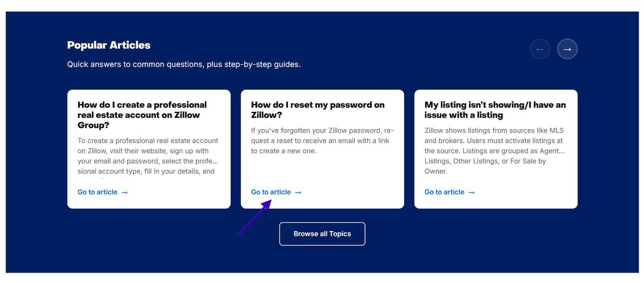Click the 'Quick answers to common questions' subtitle
This screenshot has height=283, width=644.
pos(184,64)
